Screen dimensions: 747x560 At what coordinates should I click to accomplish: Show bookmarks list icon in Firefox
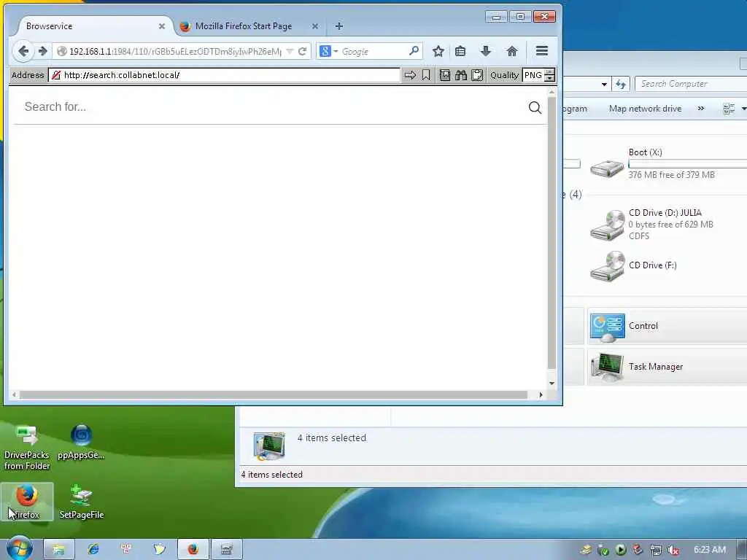point(460,51)
